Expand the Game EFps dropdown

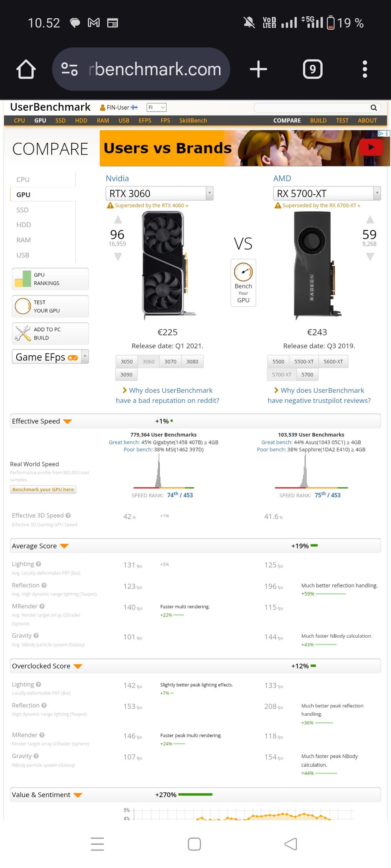tap(85, 356)
